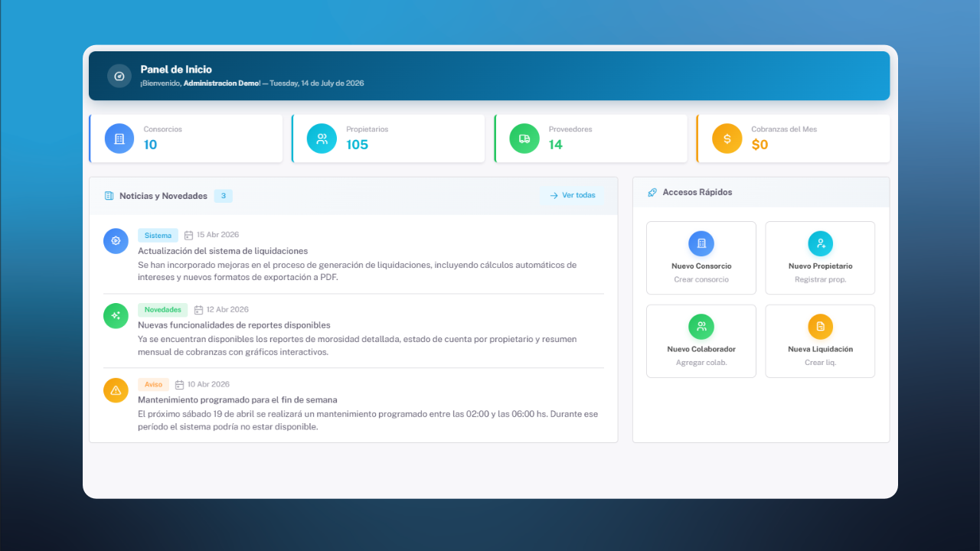
Task: Click the Nuevo Colaborador people icon
Action: pyautogui.click(x=701, y=327)
